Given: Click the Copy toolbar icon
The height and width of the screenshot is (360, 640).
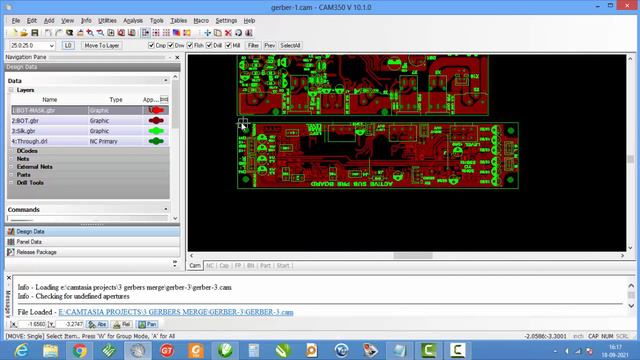Looking at the screenshot, I should 218,33.
